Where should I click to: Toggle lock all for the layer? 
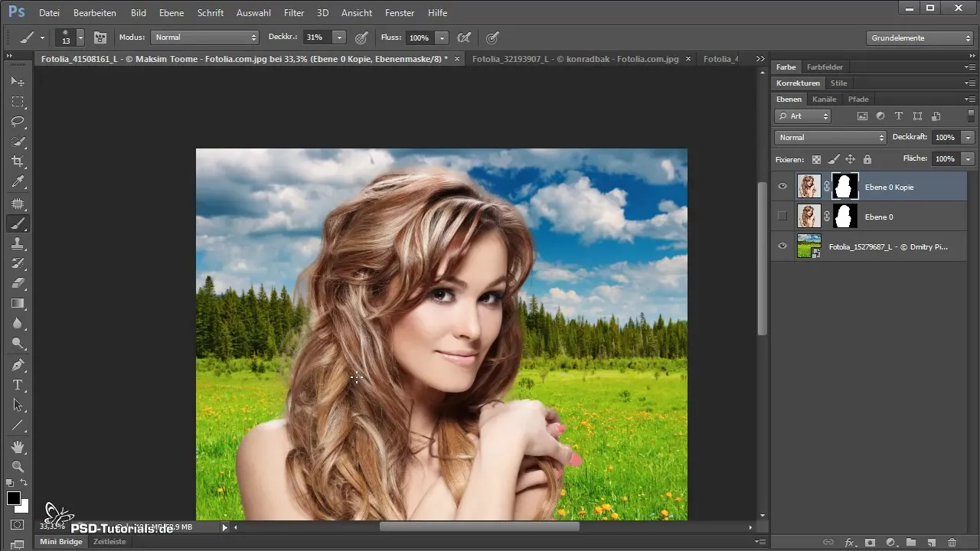(867, 159)
